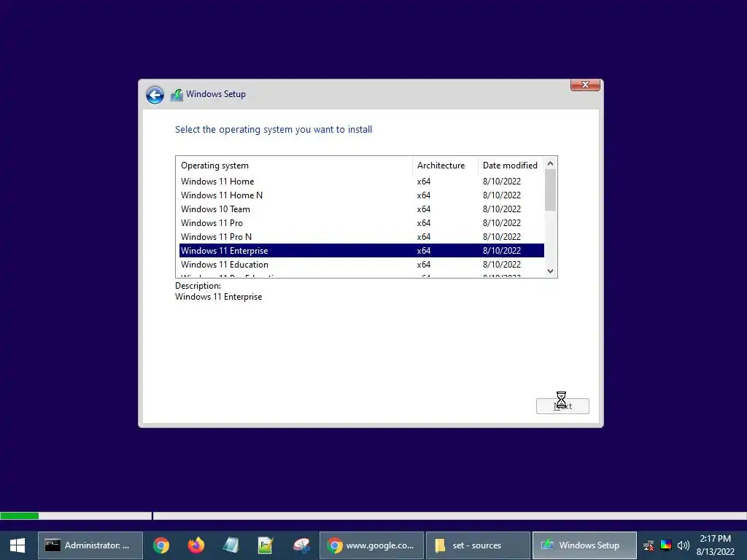Click the Windows Setup title icon
Viewport: 747px width, 560px height.
[x=177, y=94]
